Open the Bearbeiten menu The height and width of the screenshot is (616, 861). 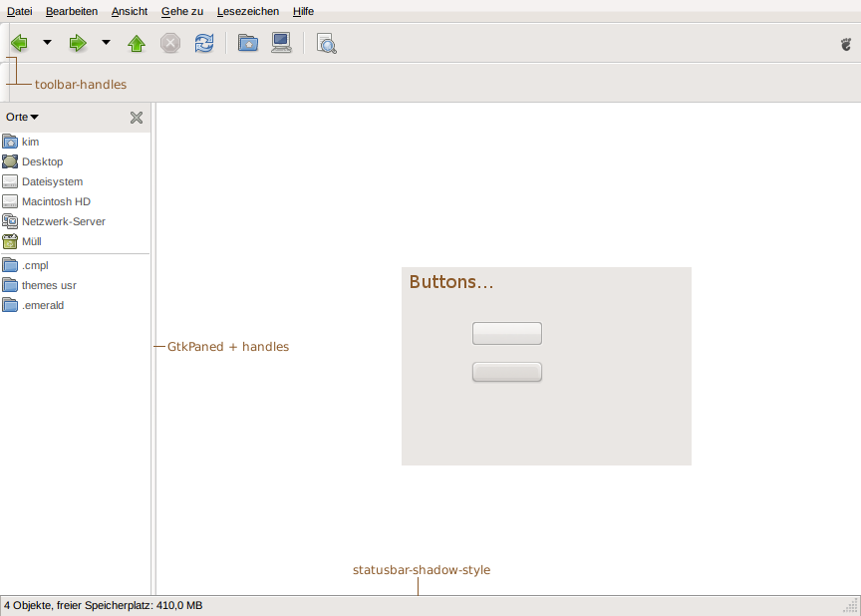(x=72, y=11)
